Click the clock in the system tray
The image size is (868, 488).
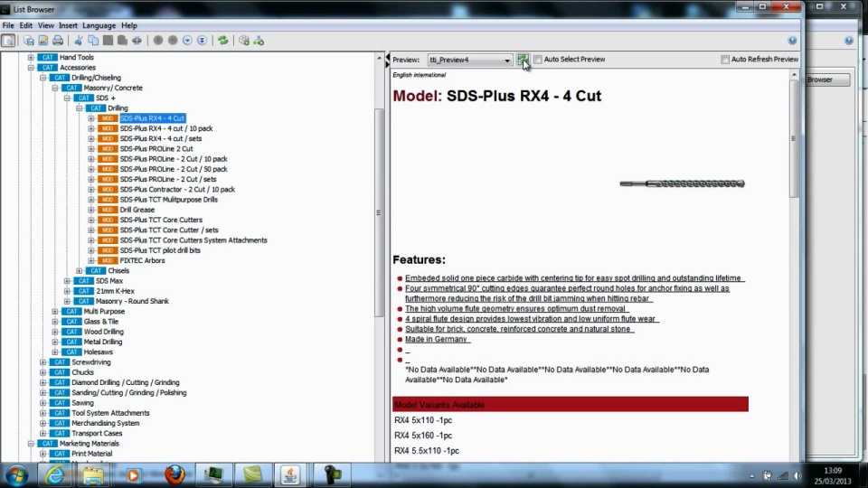pyautogui.click(x=833, y=476)
